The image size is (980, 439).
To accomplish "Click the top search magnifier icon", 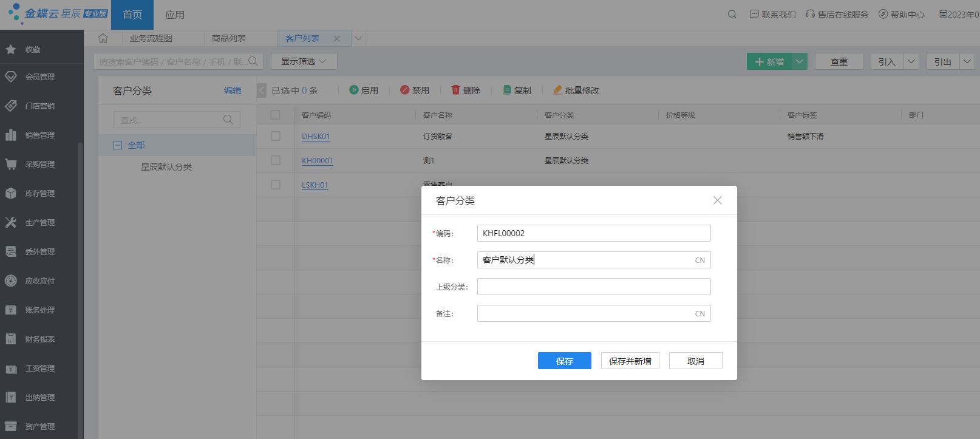I will click(732, 14).
